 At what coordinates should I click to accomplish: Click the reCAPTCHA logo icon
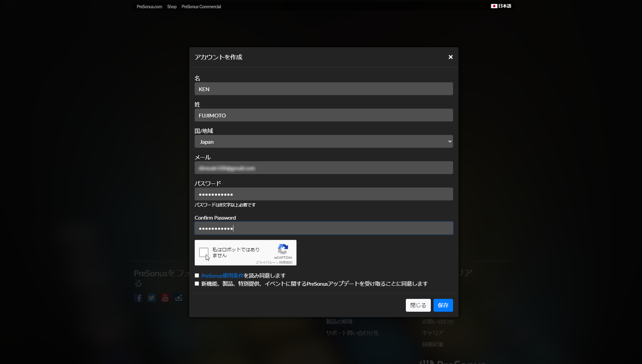(283, 249)
